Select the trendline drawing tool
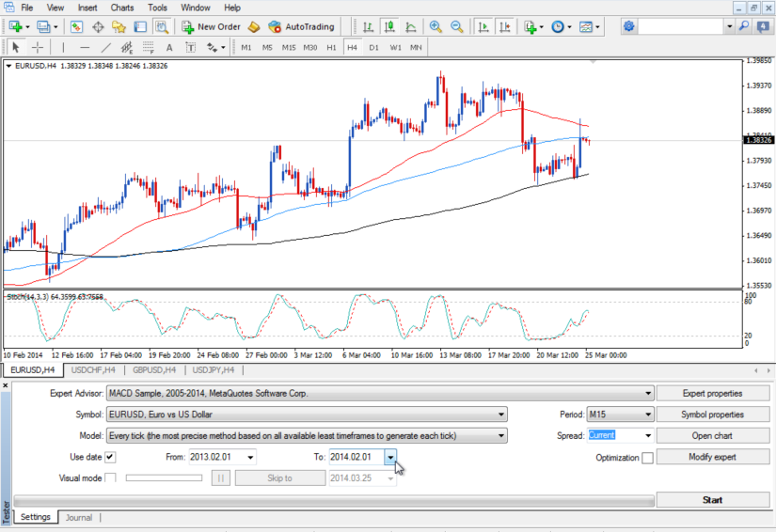Image resolution: width=776 pixels, height=532 pixels. (106, 47)
